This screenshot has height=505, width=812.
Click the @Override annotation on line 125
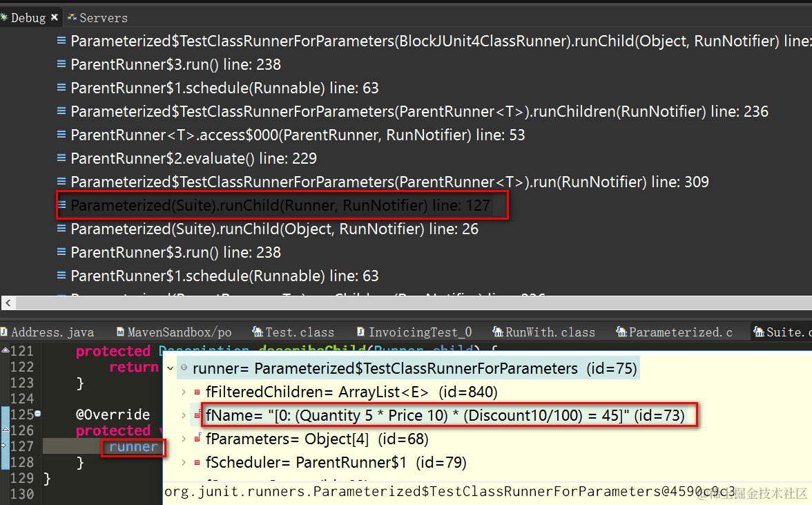pos(113,415)
